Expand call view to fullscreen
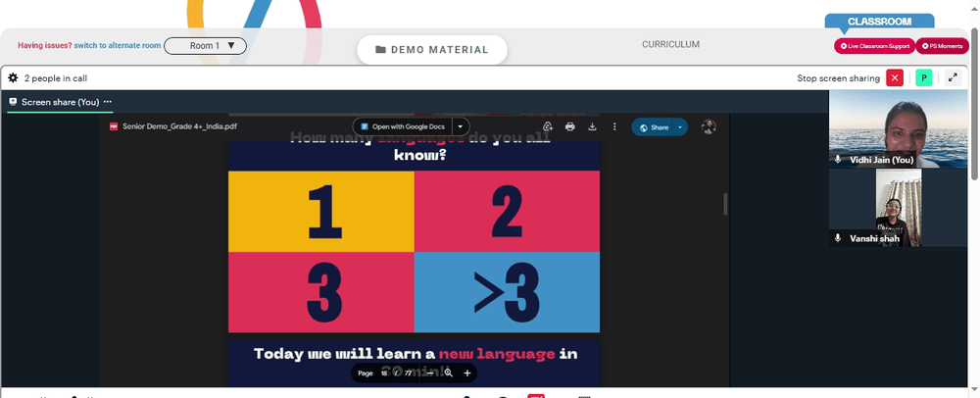Image resolution: width=980 pixels, height=398 pixels. (953, 78)
